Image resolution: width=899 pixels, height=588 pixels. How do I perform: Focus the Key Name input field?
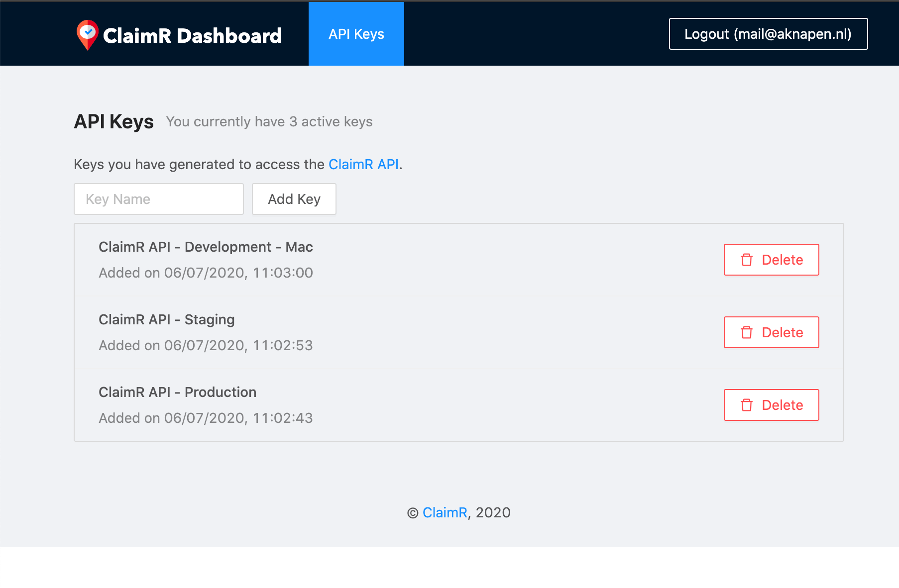[x=159, y=199]
